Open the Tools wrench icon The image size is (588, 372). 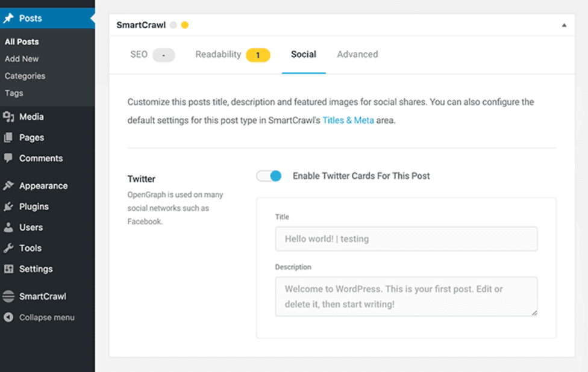(8, 248)
